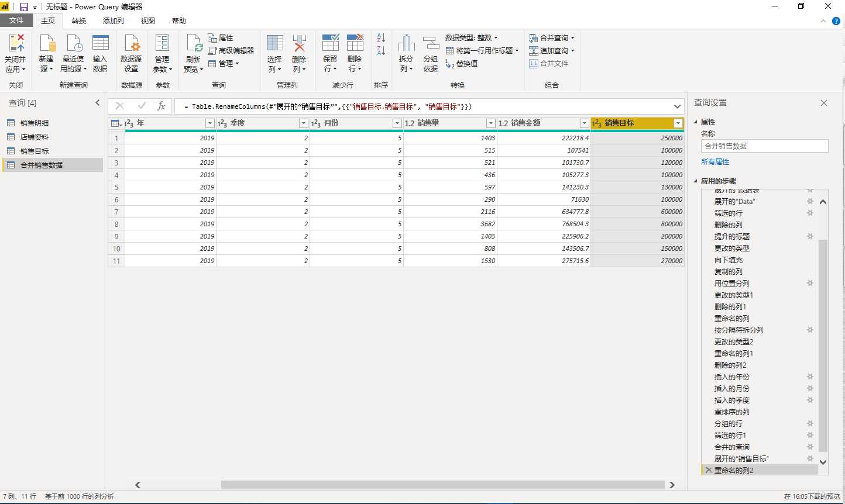
Task: Click Split Column icon
Action: [406, 43]
